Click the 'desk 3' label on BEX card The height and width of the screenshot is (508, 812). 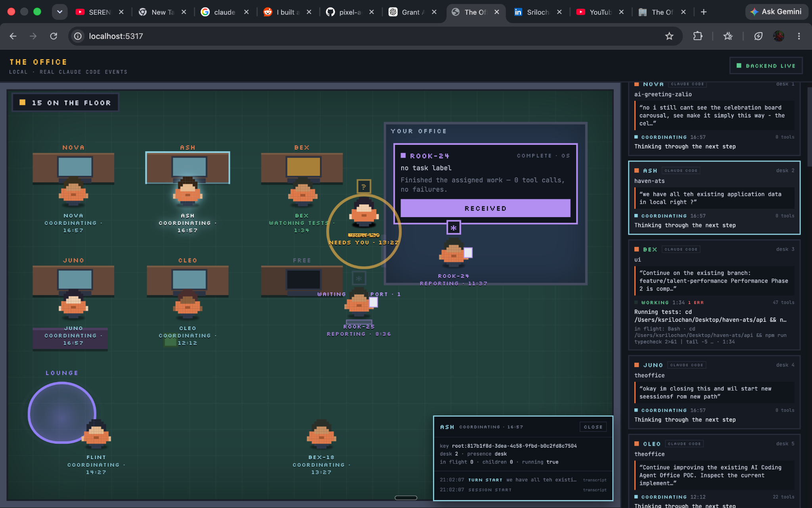(x=785, y=249)
